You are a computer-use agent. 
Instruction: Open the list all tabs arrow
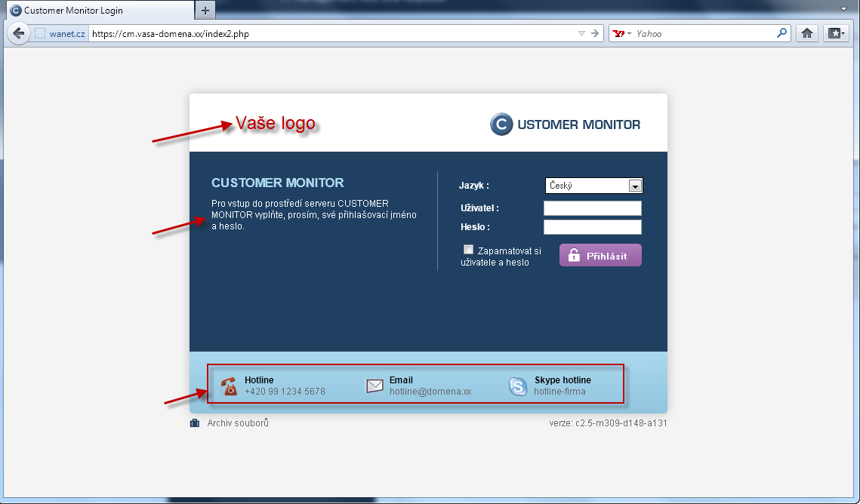click(x=844, y=9)
